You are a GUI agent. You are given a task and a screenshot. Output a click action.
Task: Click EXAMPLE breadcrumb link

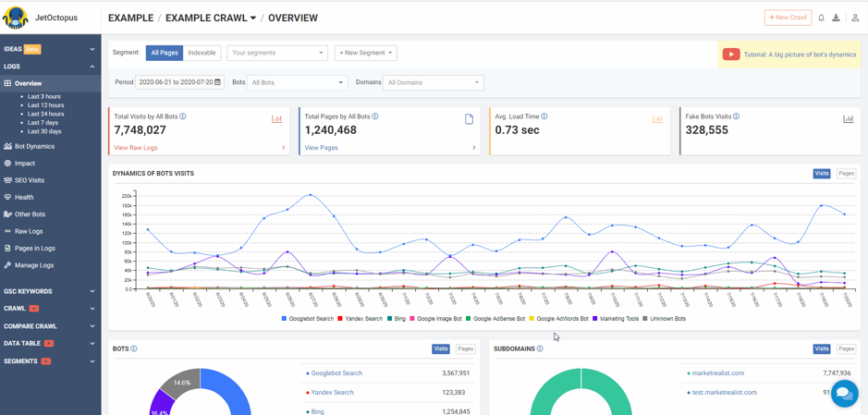130,18
